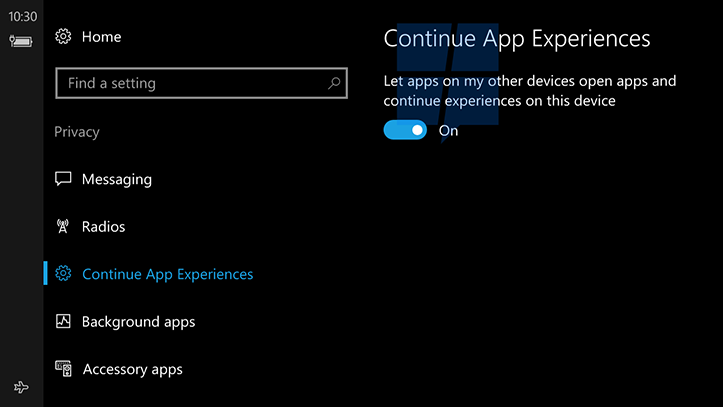The image size is (723, 407).
Task: Open Background apps settings
Action: click(138, 322)
